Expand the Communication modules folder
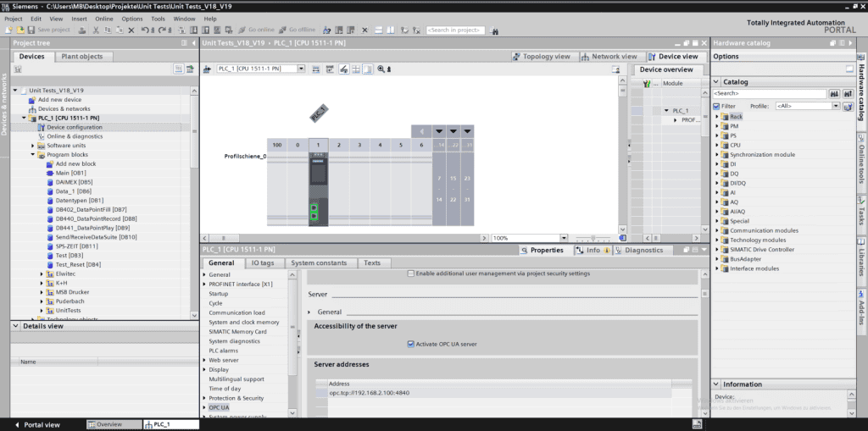868x431 pixels. point(717,230)
